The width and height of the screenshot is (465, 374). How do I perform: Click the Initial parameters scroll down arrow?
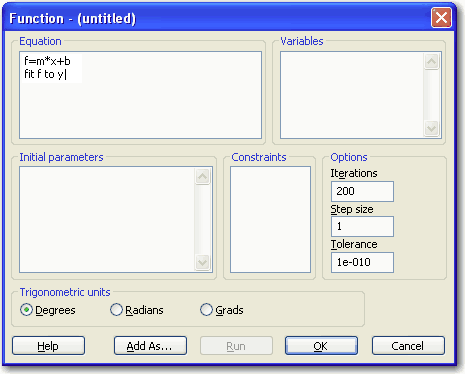pos(203,262)
